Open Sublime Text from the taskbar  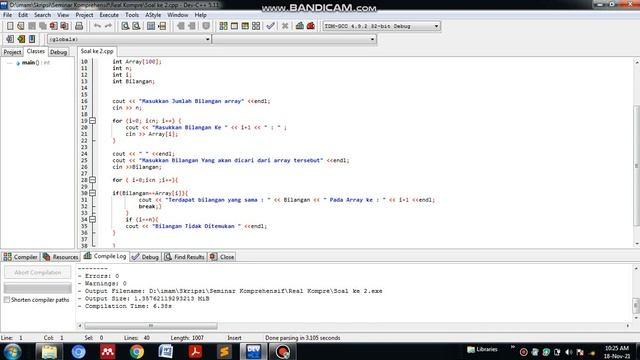pyautogui.click(x=224, y=351)
